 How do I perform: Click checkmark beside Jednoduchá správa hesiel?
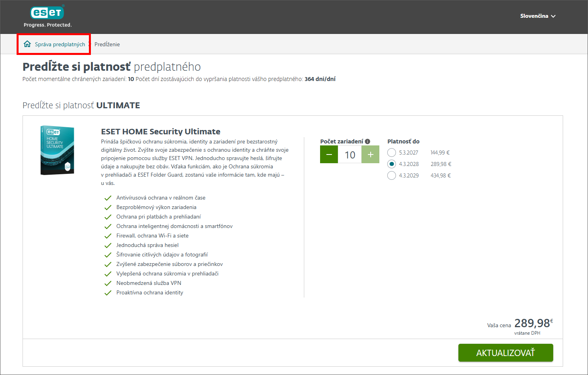pyautogui.click(x=108, y=245)
